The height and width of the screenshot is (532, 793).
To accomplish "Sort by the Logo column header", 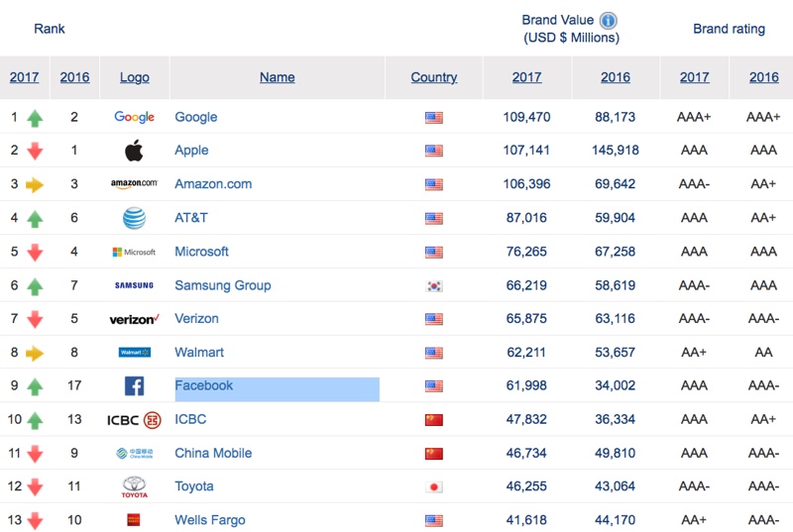I will (x=134, y=77).
